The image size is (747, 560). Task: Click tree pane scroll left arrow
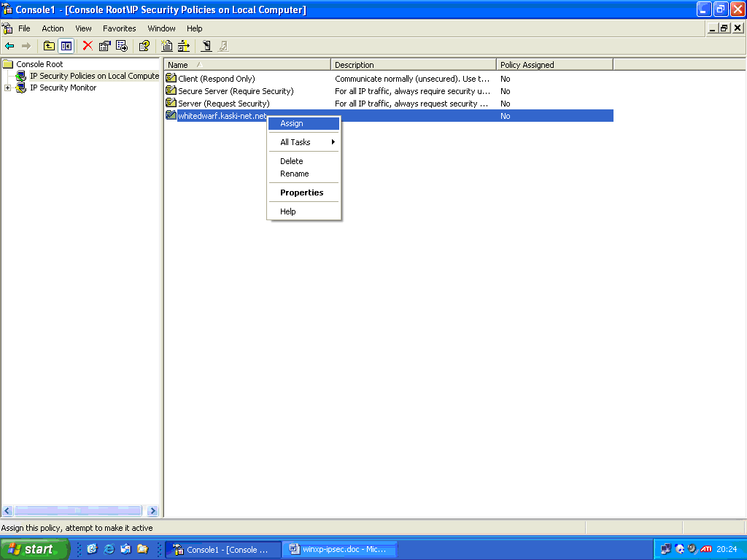[x=7, y=511]
